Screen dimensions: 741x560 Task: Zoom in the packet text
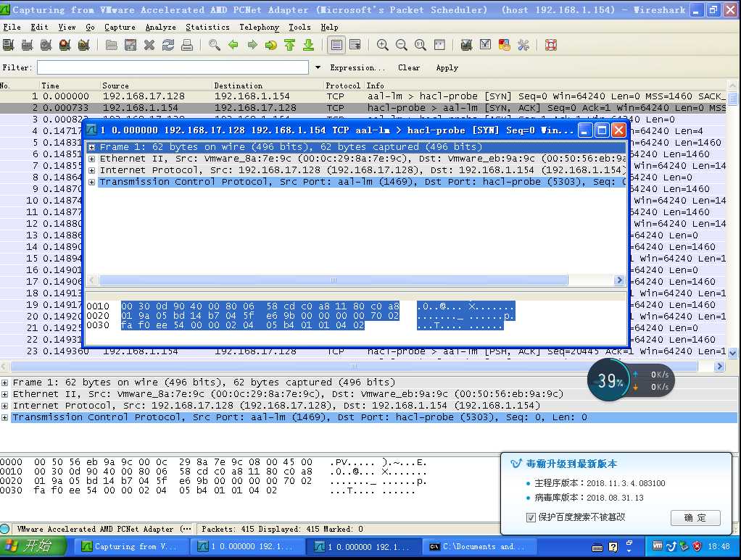383,45
